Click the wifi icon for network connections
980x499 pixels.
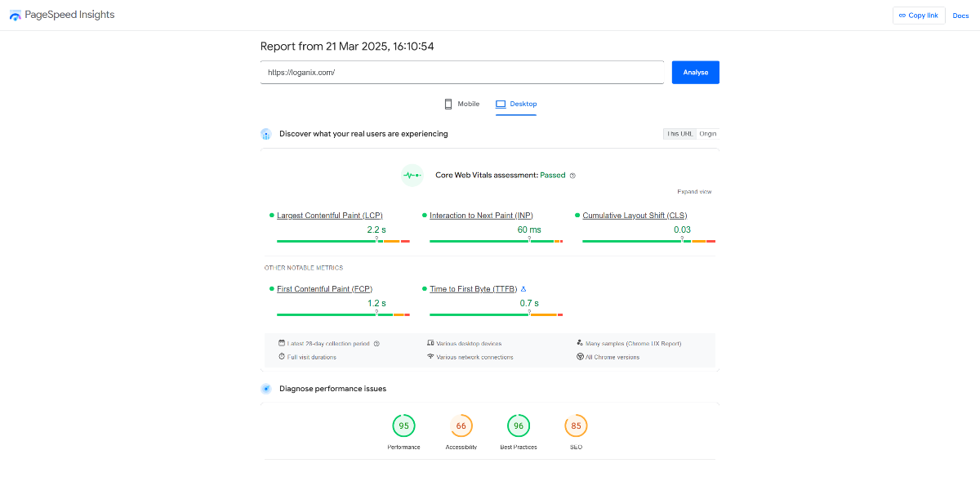(x=430, y=357)
